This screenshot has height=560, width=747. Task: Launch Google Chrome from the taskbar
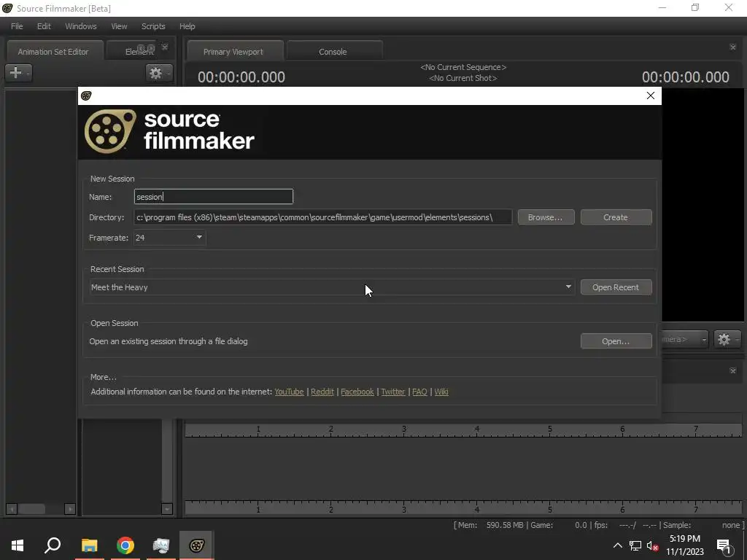coord(125,545)
